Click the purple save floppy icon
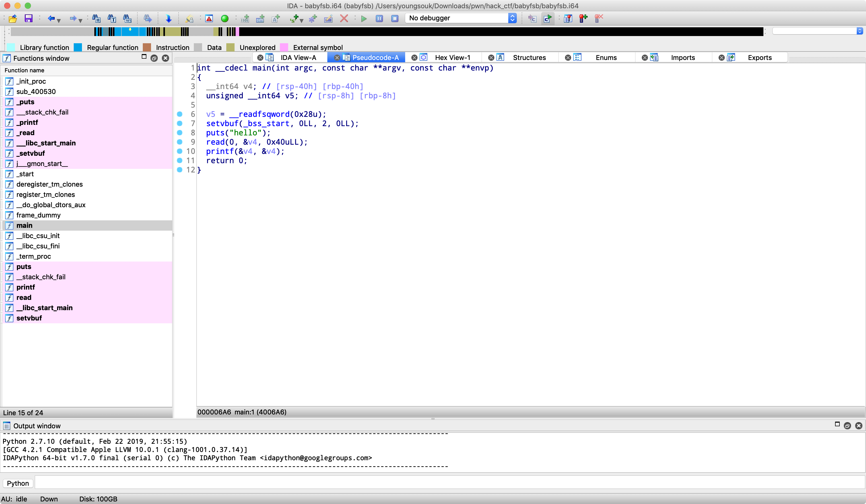Screen dimensions: 866x504 point(29,19)
